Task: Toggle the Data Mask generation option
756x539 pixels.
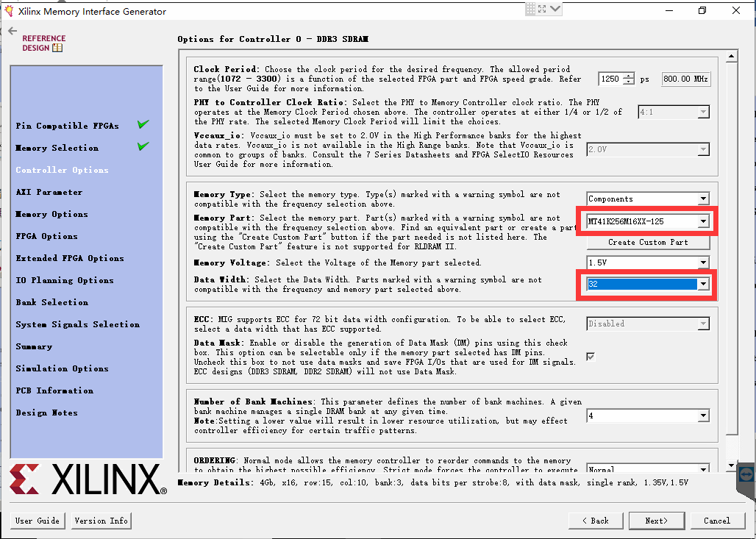Action: coord(589,357)
